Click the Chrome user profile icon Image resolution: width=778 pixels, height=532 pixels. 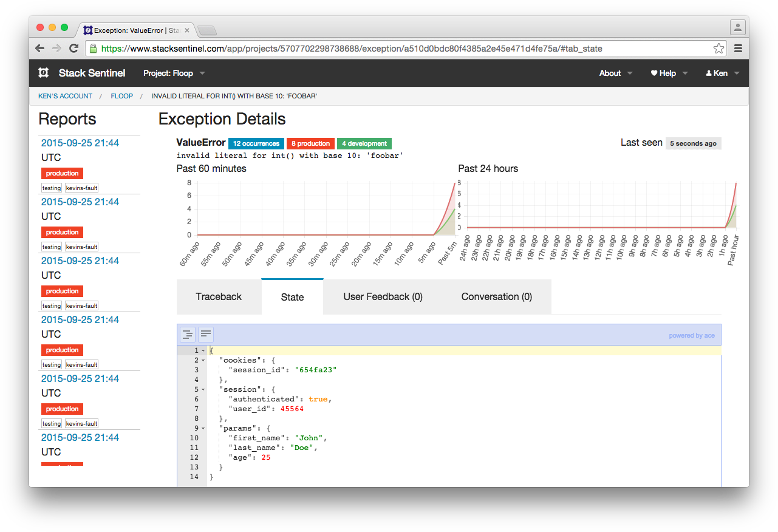pos(737,27)
